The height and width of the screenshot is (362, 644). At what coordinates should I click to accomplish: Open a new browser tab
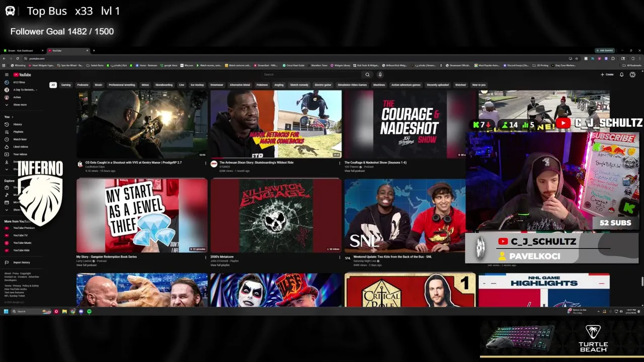(x=94, y=50)
